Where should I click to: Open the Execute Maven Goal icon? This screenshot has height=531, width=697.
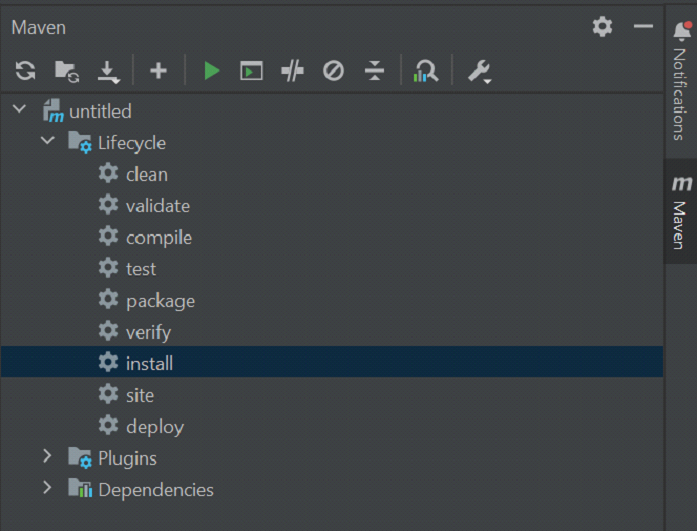(x=251, y=71)
